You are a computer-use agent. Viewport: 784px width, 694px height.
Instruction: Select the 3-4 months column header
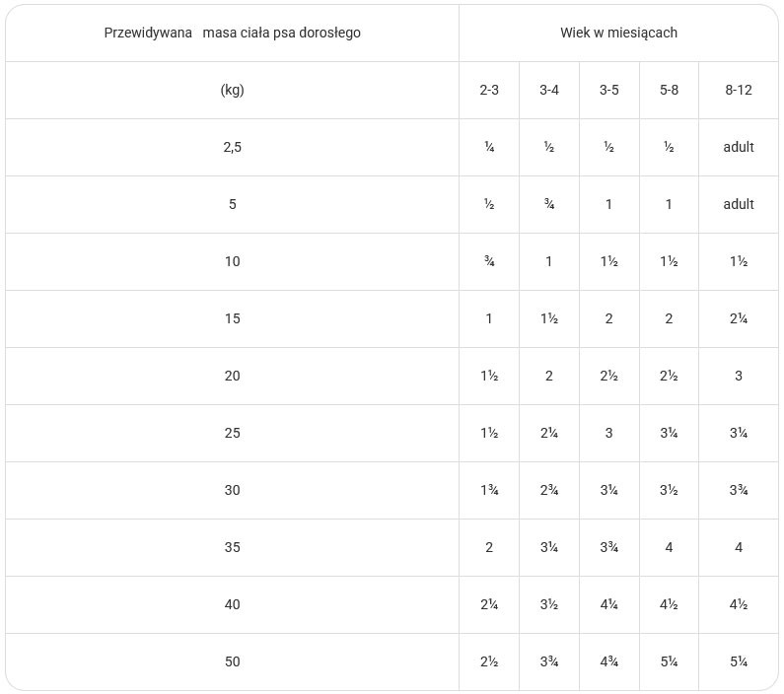549,90
